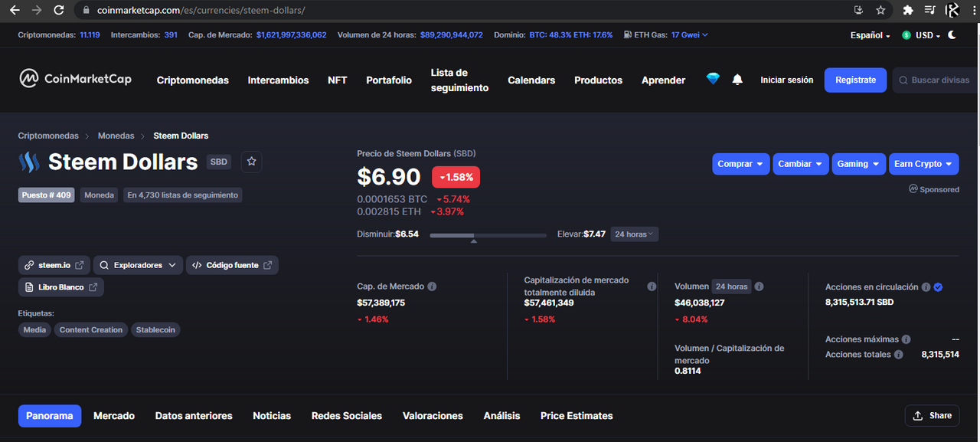980x442 pixels.
Task: Click Iniciar sesión
Action: (x=787, y=80)
